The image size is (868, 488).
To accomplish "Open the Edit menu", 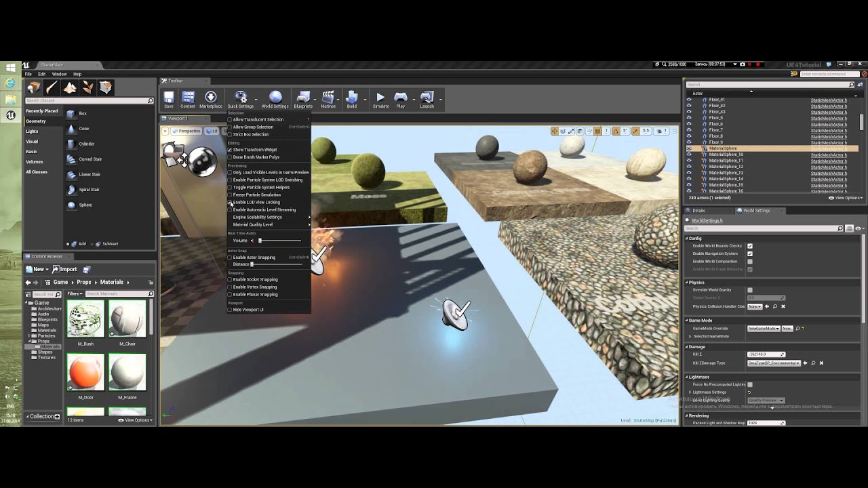I will click(41, 74).
